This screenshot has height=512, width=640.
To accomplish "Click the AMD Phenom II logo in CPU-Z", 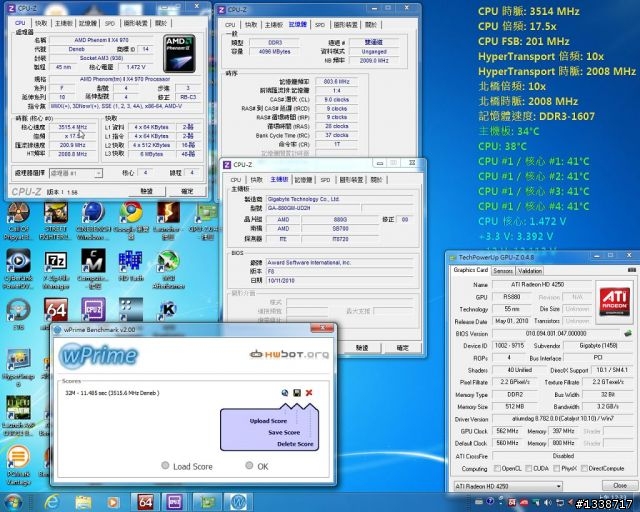I will (179, 53).
